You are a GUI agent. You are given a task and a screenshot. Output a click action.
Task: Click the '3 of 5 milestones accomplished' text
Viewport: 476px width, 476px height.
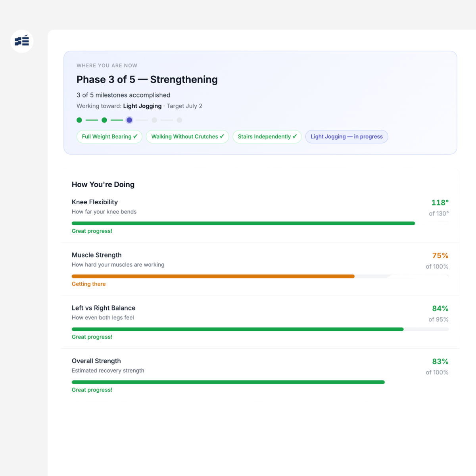pos(123,95)
